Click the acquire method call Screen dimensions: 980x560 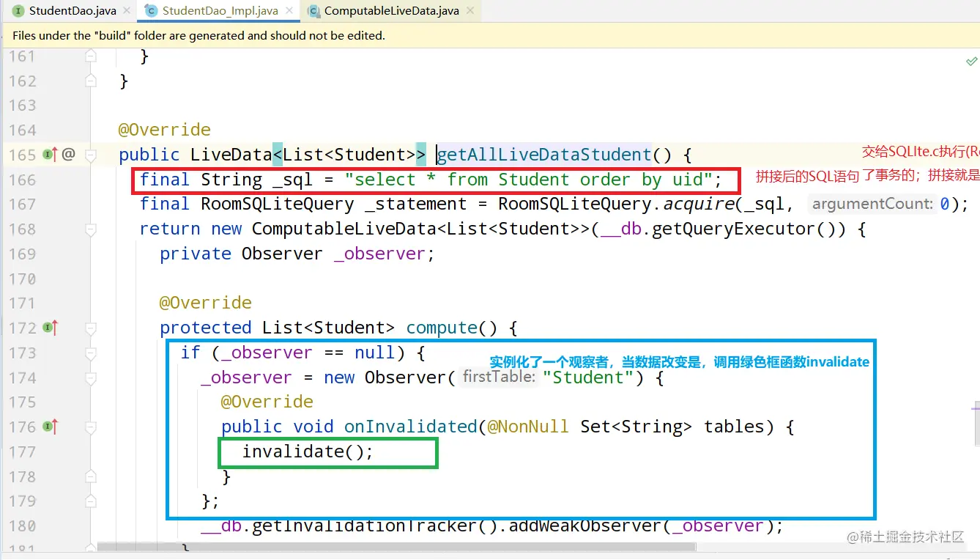(x=700, y=205)
